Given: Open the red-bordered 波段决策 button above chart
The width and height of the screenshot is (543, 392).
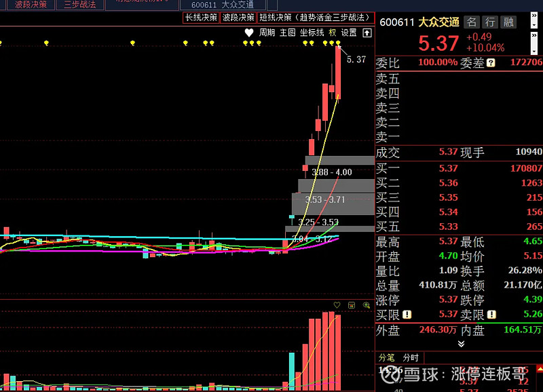Looking at the screenshot, I should tap(239, 18).
